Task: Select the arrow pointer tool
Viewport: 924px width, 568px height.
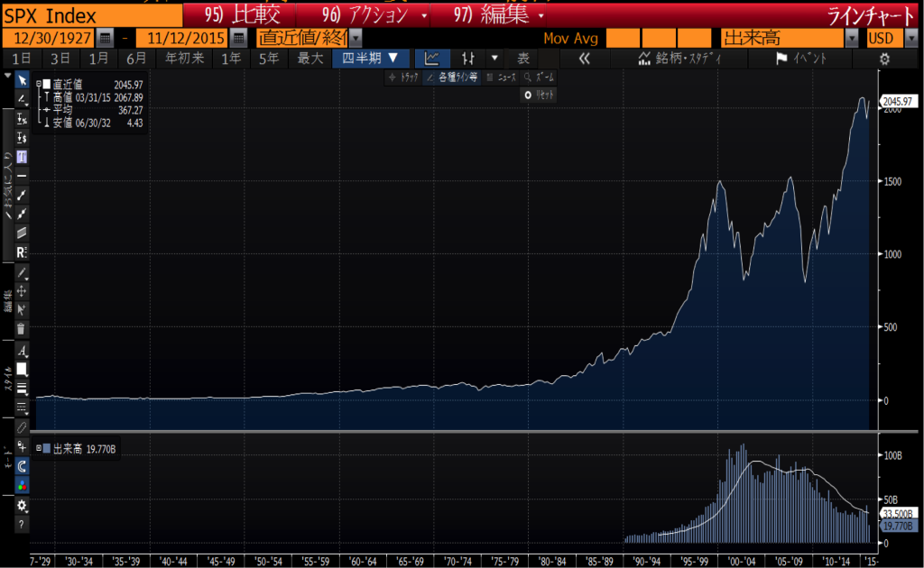Action: click(22, 80)
